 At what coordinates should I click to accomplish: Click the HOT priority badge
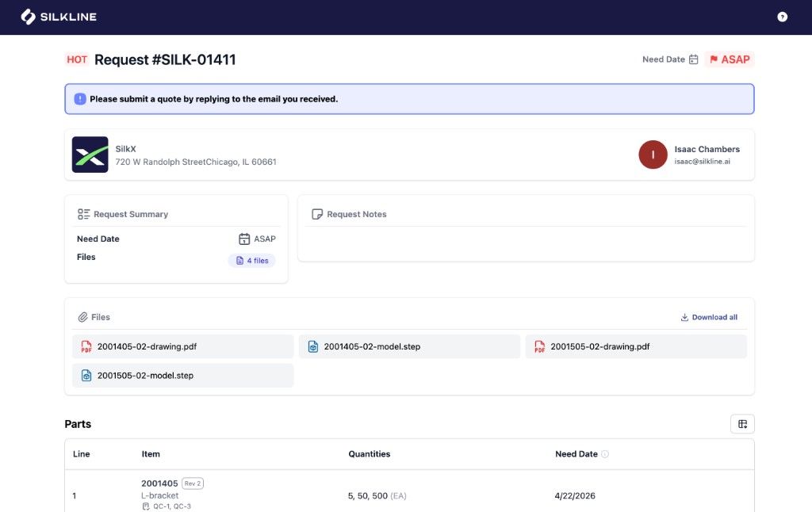point(77,59)
